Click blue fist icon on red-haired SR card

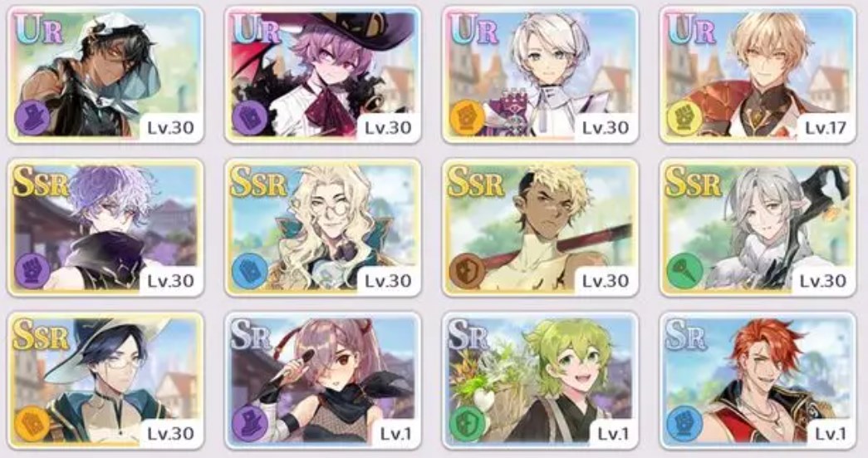[684, 424]
